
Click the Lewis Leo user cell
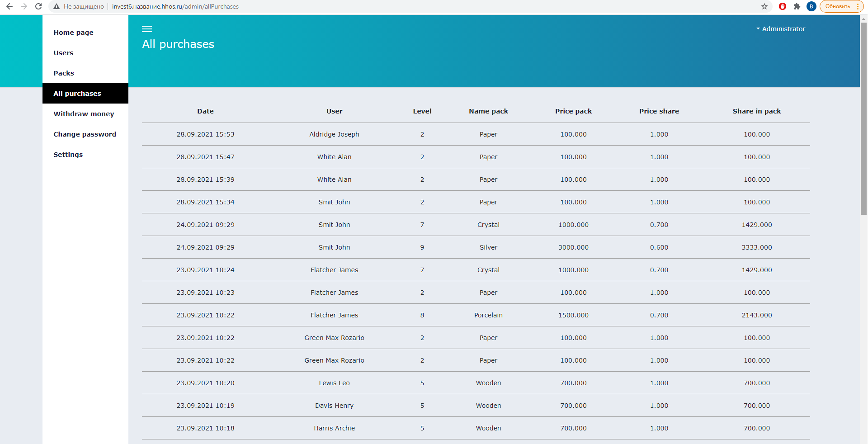(x=334, y=383)
